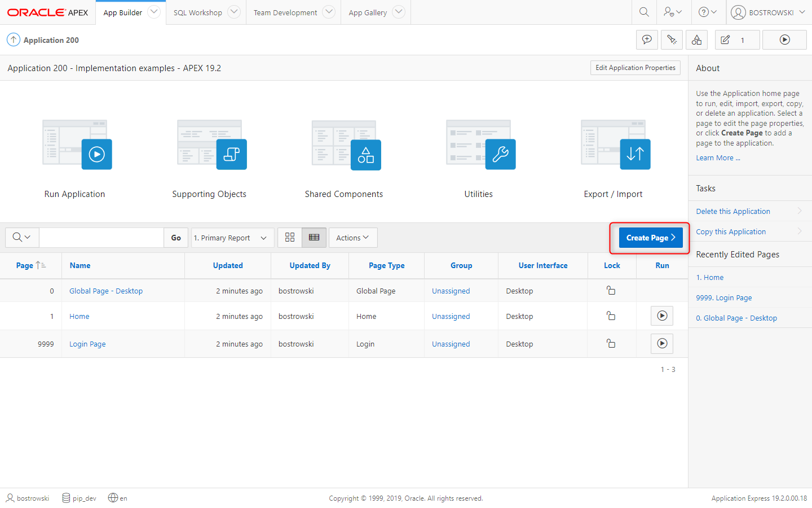Sort by the Page column header
This screenshot has height=508, width=812.
click(25, 265)
